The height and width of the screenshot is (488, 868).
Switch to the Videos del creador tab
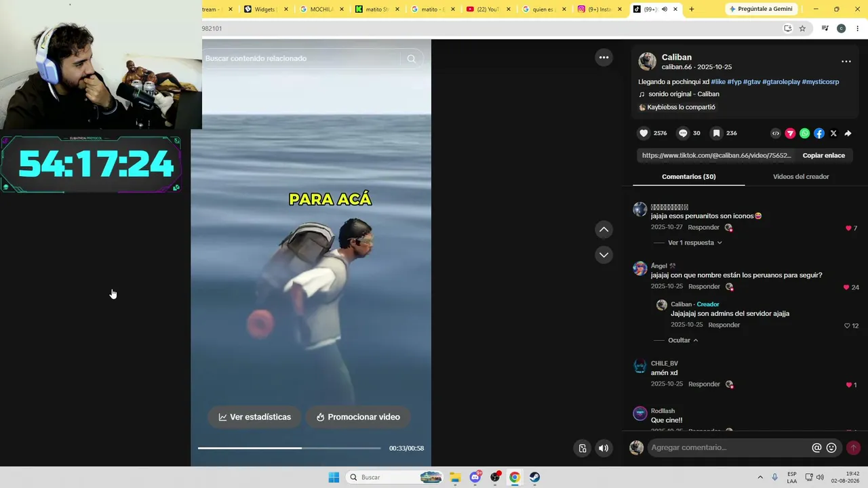click(801, 177)
